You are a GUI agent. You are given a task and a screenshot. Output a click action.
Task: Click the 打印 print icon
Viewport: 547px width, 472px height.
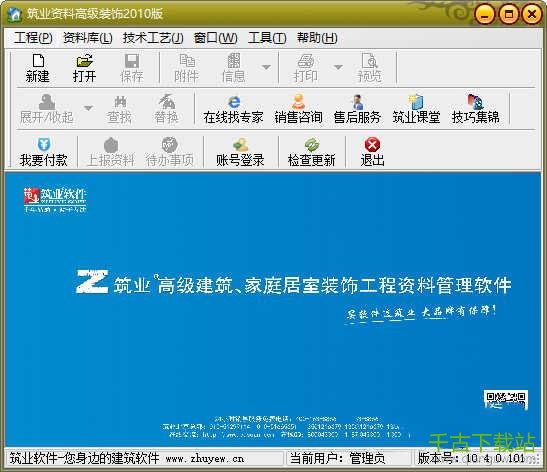[x=305, y=68]
